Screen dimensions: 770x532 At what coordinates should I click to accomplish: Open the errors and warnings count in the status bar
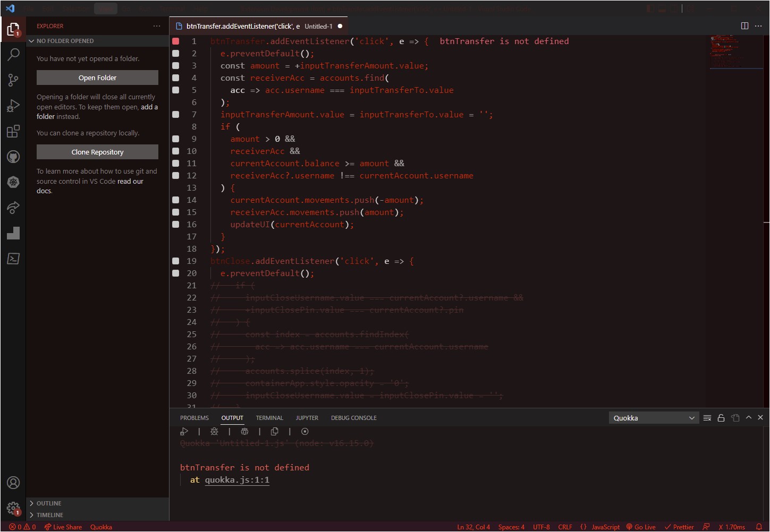pyautogui.click(x=22, y=527)
